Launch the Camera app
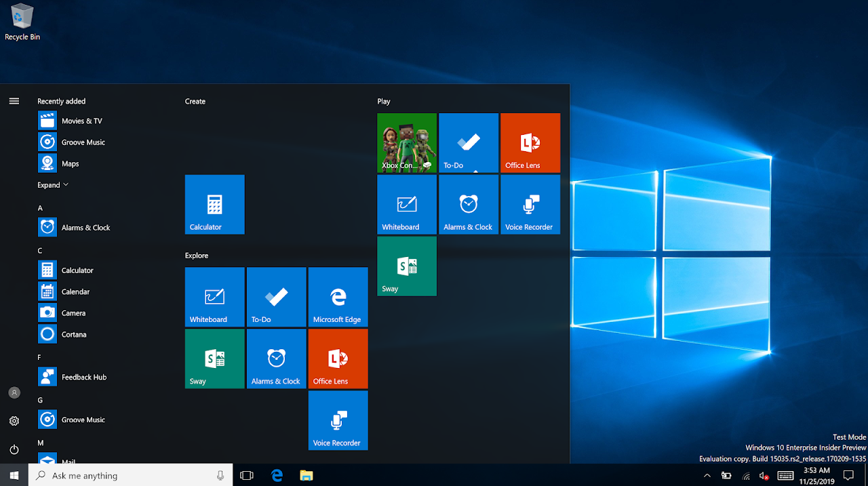The width and height of the screenshot is (868, 486). (x=99, y=312)
